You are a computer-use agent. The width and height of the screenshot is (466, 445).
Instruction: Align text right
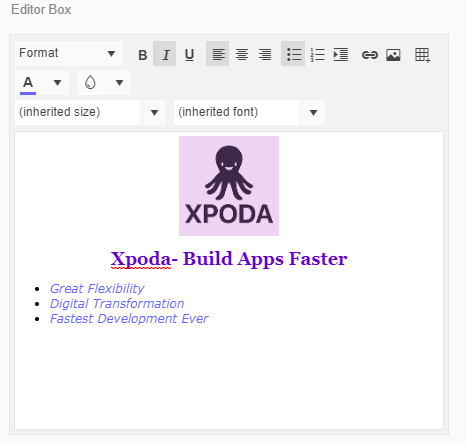265,54
